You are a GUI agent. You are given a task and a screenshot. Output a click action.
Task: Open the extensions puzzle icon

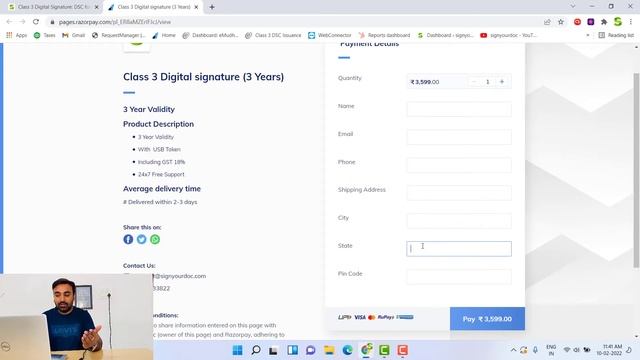click(604, 22)
